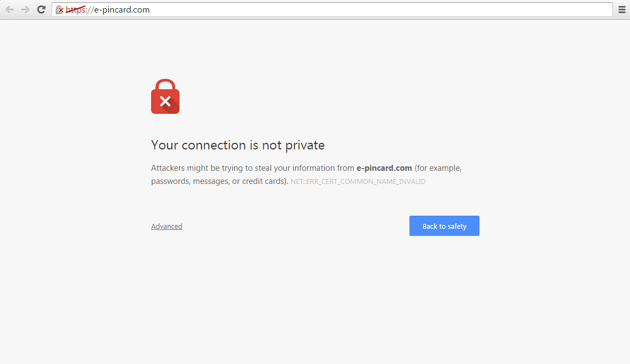Viewport: 630px width, 364px height.
Task: Click the forward navigation arrow
Action: 25,10
